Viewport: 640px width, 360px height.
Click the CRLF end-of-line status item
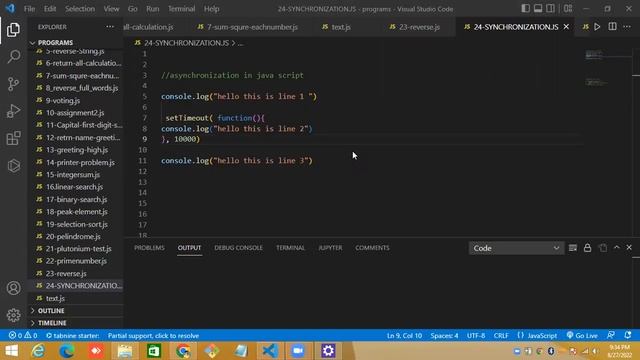(501, 336)
